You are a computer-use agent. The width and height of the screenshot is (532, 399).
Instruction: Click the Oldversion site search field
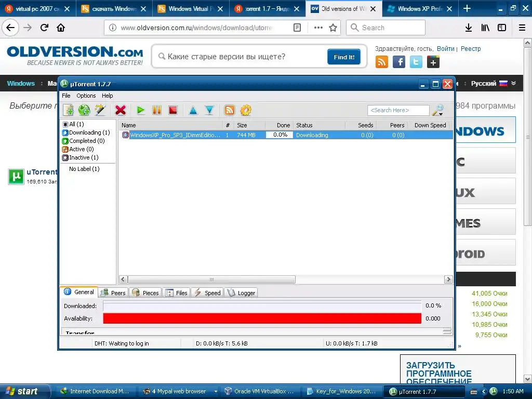pyautogui.click(x=239, y=57)
